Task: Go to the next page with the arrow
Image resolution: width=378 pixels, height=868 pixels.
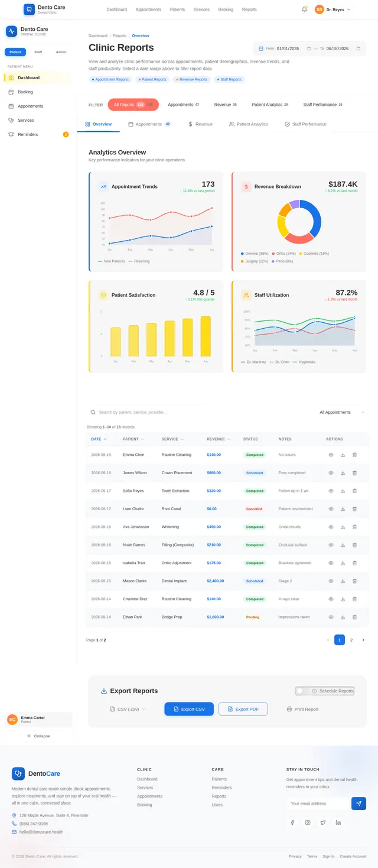Action: (x=363, y=640)
